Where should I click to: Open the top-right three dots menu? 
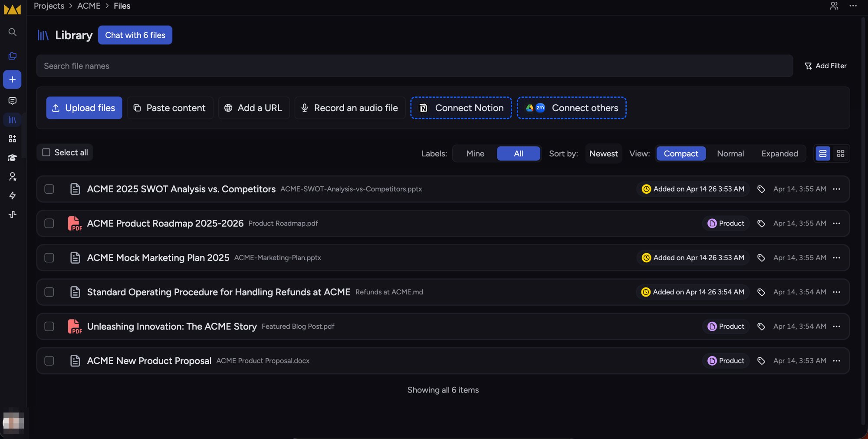(x=853, y=6)
